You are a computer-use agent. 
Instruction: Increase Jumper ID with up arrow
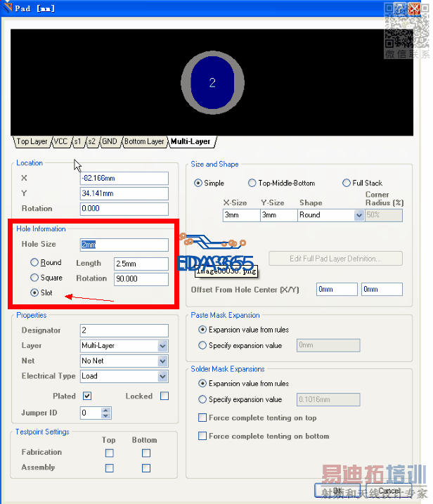tap(105, 410)
